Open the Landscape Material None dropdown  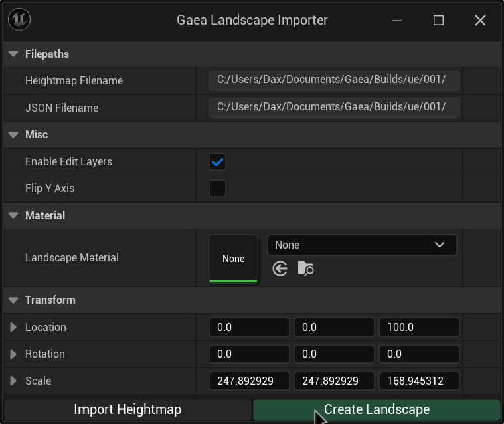click(362, 245)
